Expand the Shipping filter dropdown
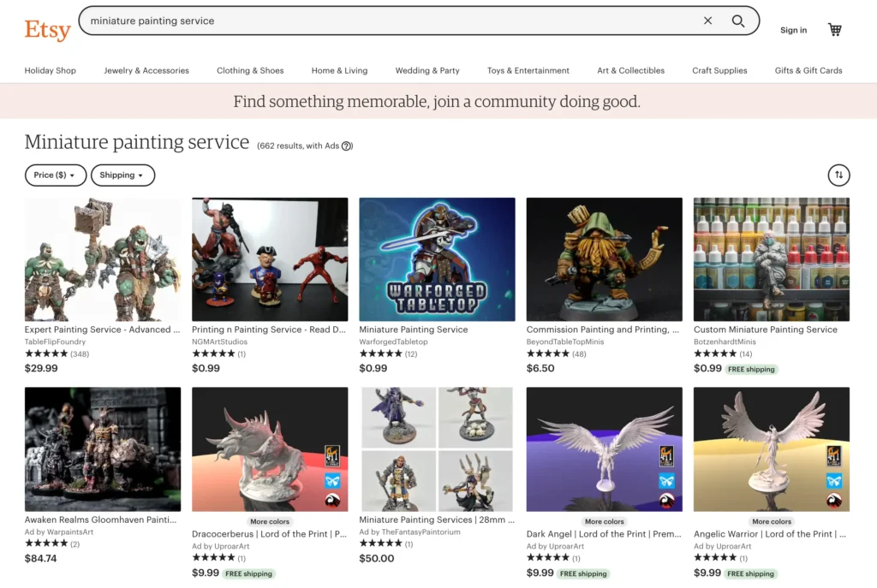Screen dimensions: 877x588 (x=122, y=175)
